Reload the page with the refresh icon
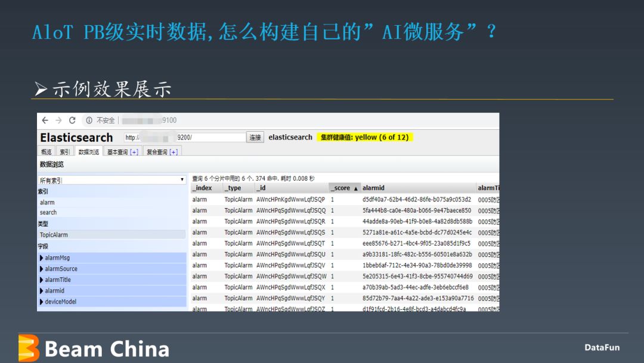644x363 pixels. pos(72,120)
